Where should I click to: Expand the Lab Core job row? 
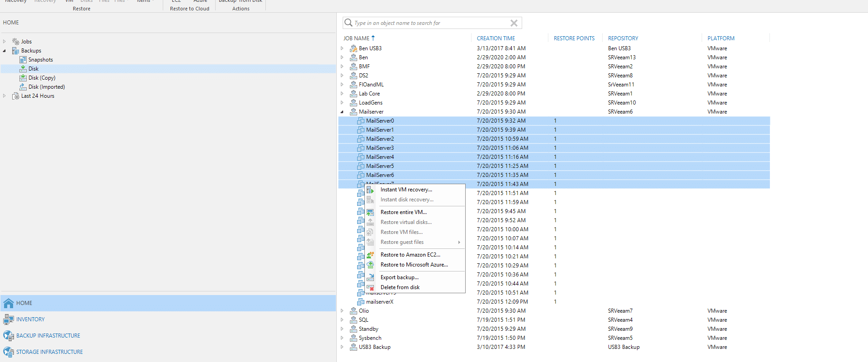(342, 94)
